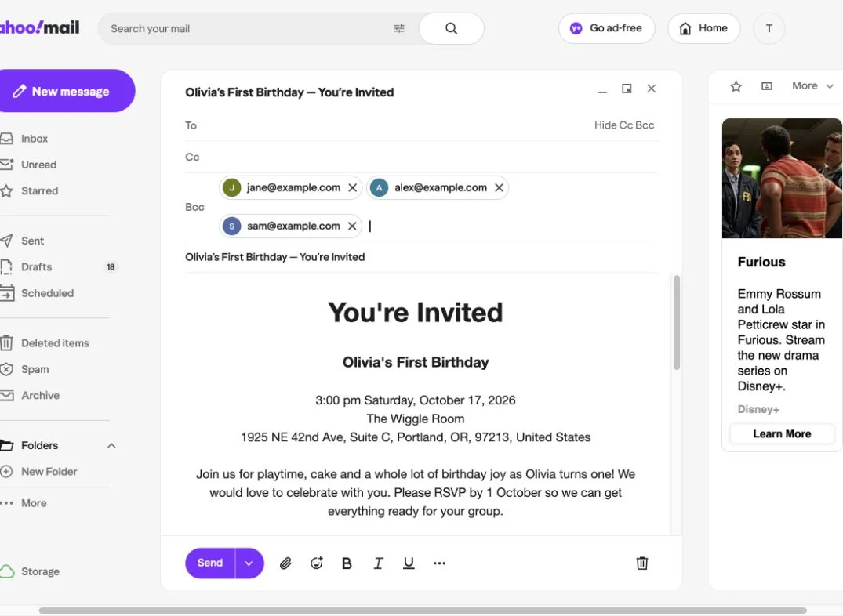
Task: Click the message body vertical scrollbar
Action: click(676, 323)
